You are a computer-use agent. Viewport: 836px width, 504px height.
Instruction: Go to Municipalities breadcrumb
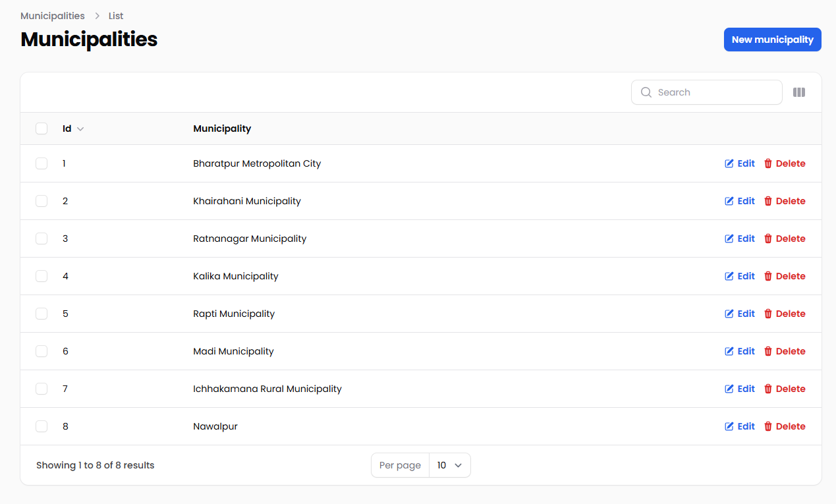(53, 16)
